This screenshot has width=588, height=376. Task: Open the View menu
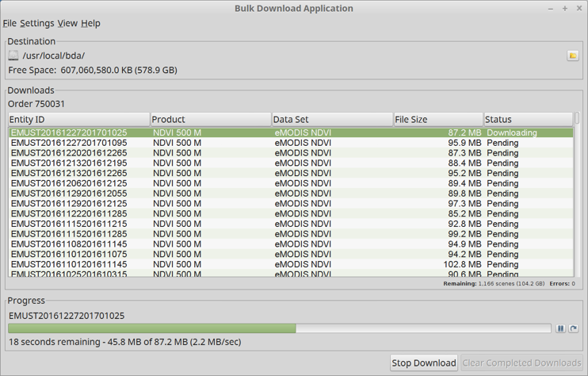67,24
